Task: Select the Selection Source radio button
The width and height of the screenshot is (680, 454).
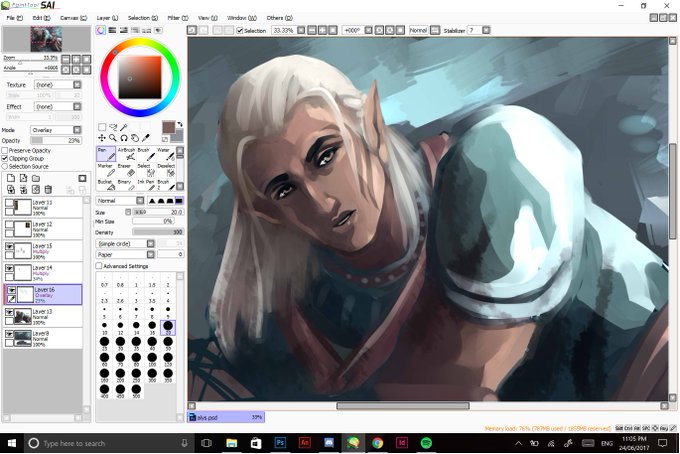Action: pos(5,167)
